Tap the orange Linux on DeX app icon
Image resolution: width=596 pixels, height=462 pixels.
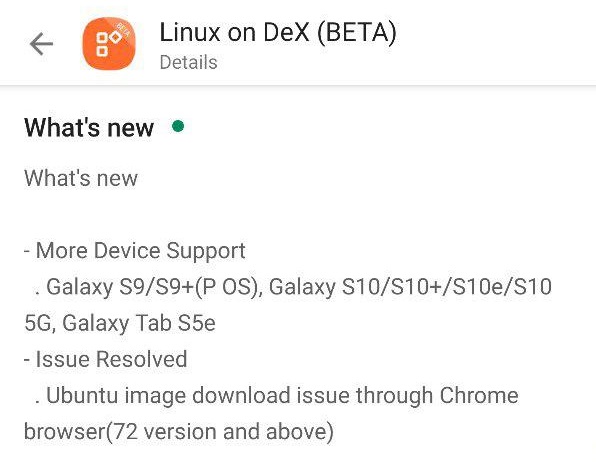(109, 43)
